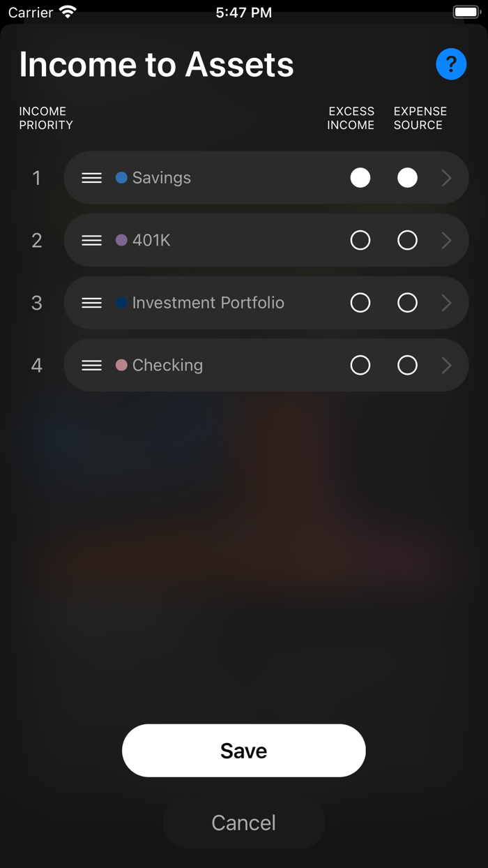Image resolution: width=488 pixels, height=868 pixels.
Task: Tap the clock showing 5:47 PM
Action: pos(243,11)
